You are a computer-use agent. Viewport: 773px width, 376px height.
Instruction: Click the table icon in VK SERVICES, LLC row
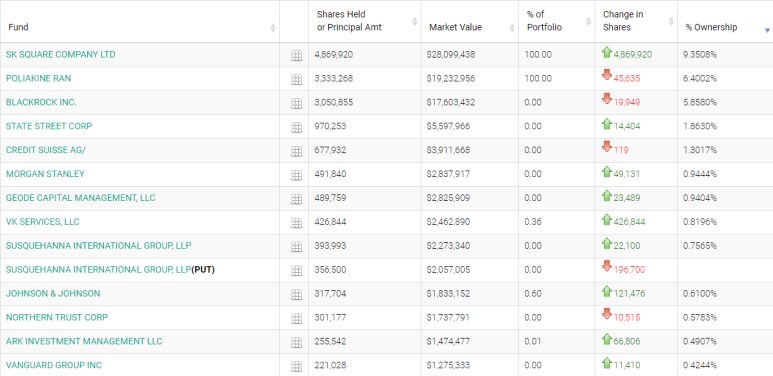tap(296, 223)
